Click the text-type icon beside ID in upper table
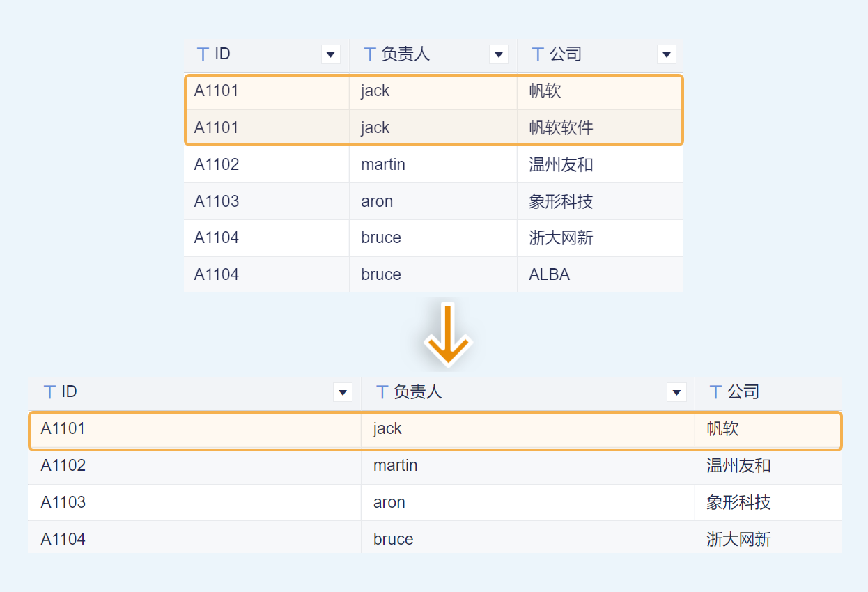This screenshot has height=592, width=868. (203, 54)
